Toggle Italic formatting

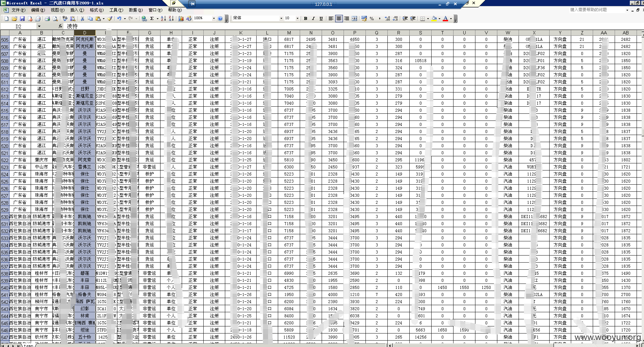click(x=313, y=19)
